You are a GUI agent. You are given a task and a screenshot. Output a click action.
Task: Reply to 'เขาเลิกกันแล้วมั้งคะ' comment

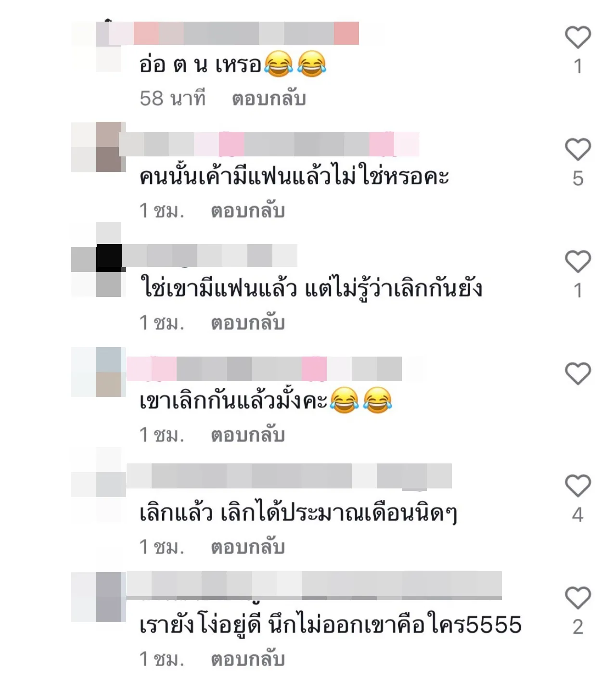(248, 435)
